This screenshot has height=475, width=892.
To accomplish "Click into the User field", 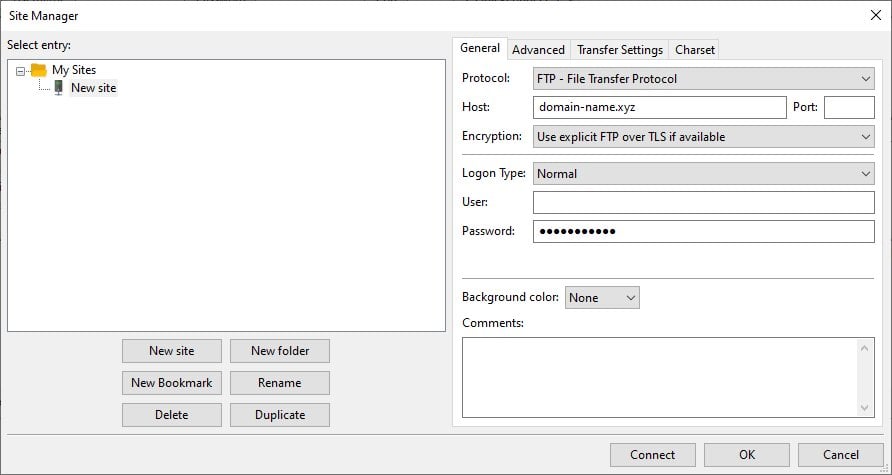I will coord(703,203).
